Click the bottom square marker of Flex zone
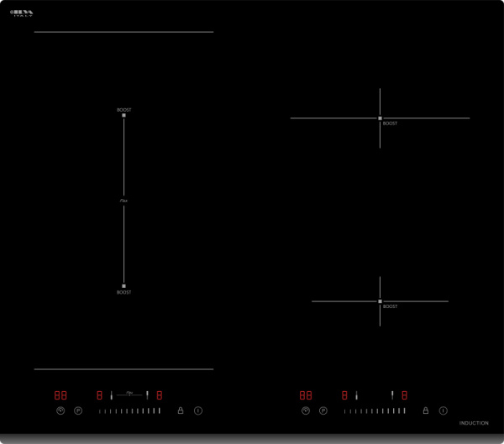 click(x=123, y=286)
